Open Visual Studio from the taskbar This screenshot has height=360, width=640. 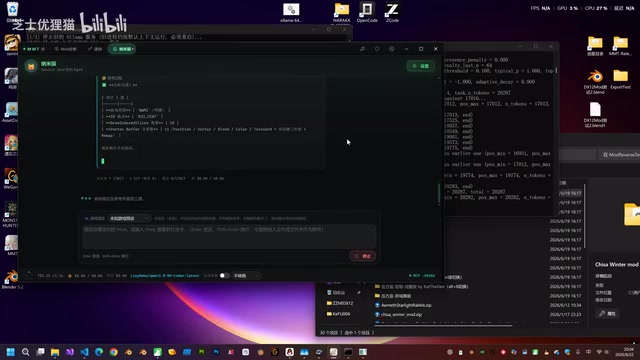(69, 352)
